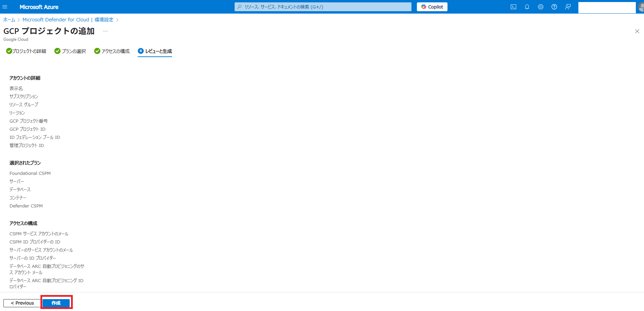Open the Azure portal hamburger menu

(5, 7)
